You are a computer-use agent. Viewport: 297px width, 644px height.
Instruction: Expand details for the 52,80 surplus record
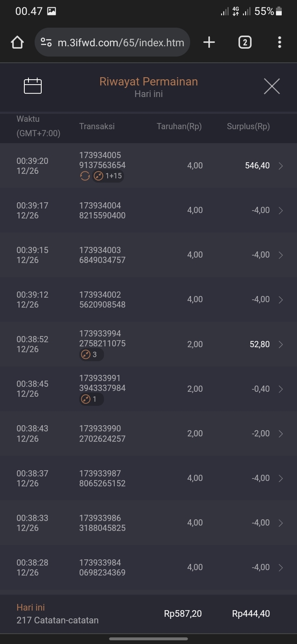tap(281, 345)
